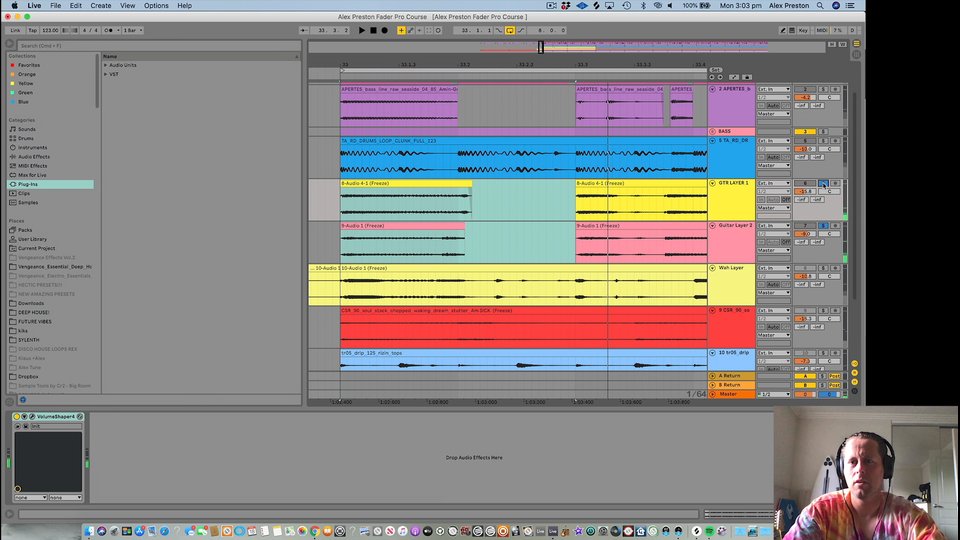This screenshot has width=960, height=540.
Task: Expand the VST folder in browser
Action: 105,74
